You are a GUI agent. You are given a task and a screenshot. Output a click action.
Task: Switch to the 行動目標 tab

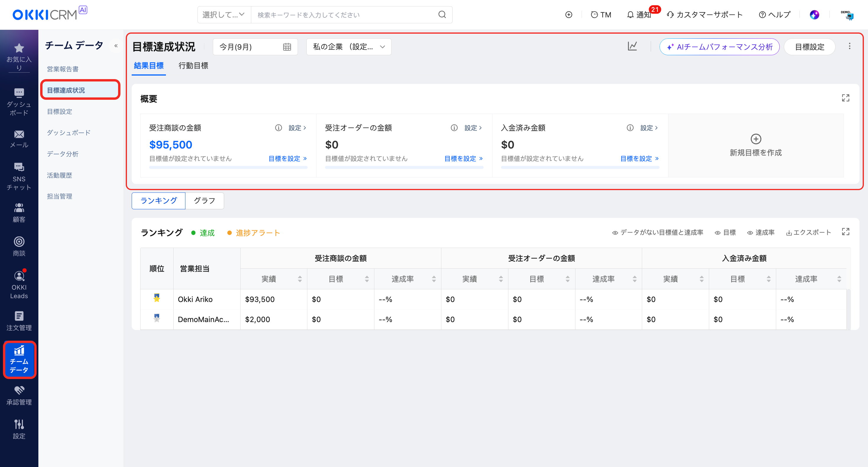[193, 66]
